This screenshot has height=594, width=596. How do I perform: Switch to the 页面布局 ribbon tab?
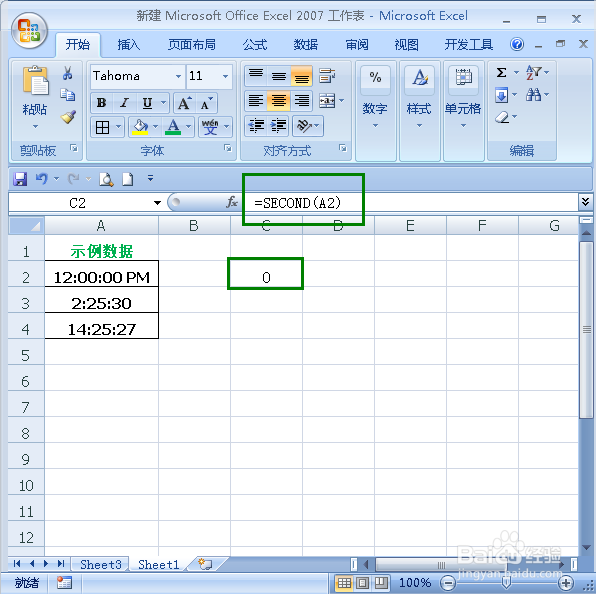(192, 45)
